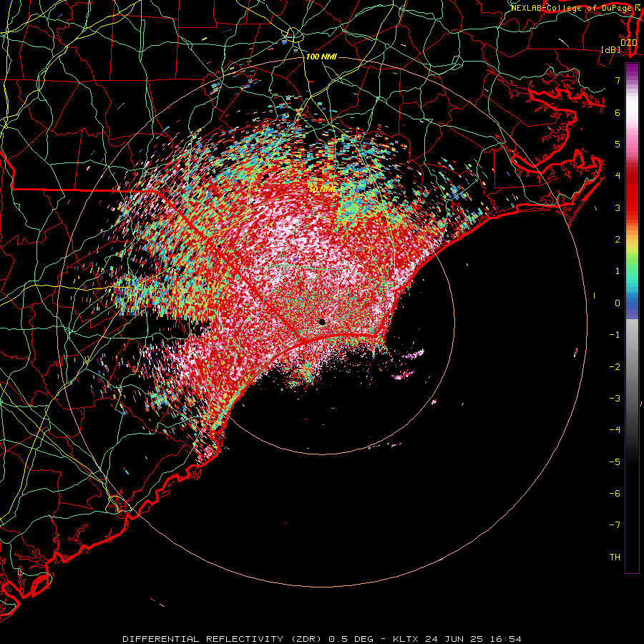Screen dimensions: 644x644
Task: Click the 4 tick label on the scale
Action: pos(618,176)
